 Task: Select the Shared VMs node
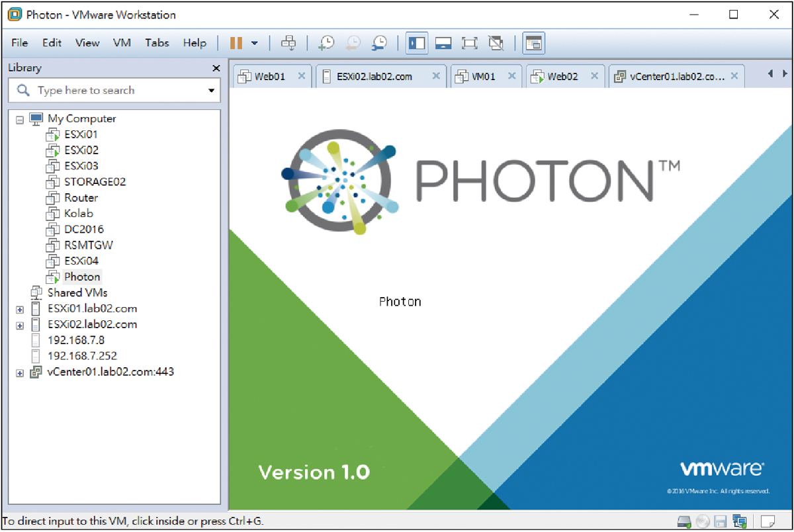(x=77, y=292)
